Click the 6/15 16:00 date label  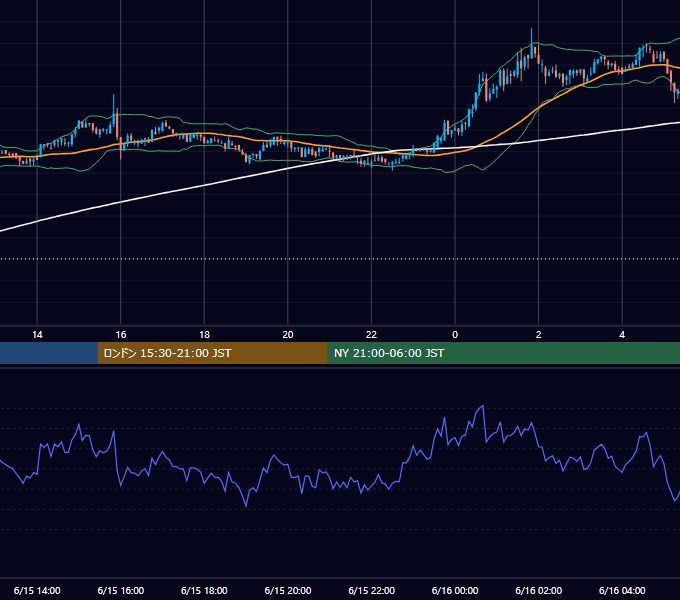pos(121,590)
